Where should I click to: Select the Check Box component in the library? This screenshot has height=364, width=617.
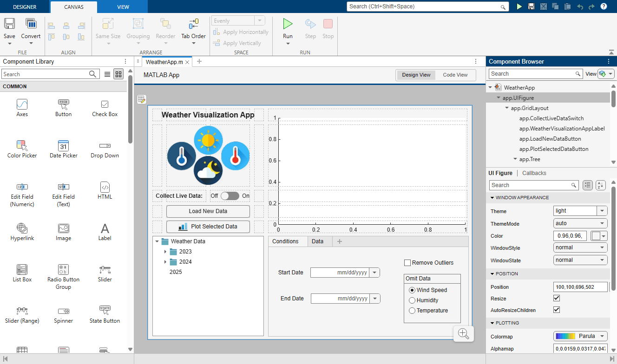(x=105, y=108)
